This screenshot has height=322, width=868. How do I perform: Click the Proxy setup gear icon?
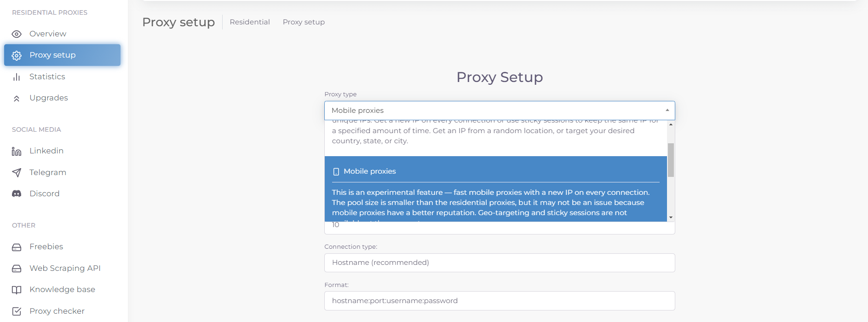[x=17, y=55]
